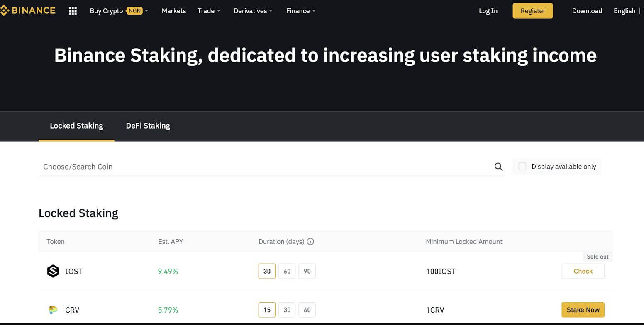Click the CRV token name
Image resolution: width=644 pixels, height=325 pixels.
pos(72,310)
